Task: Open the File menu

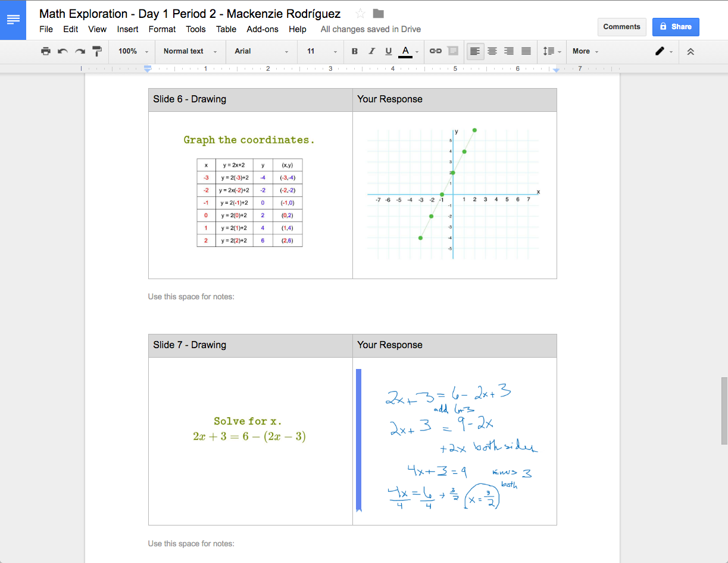Action: pos(46,29)
